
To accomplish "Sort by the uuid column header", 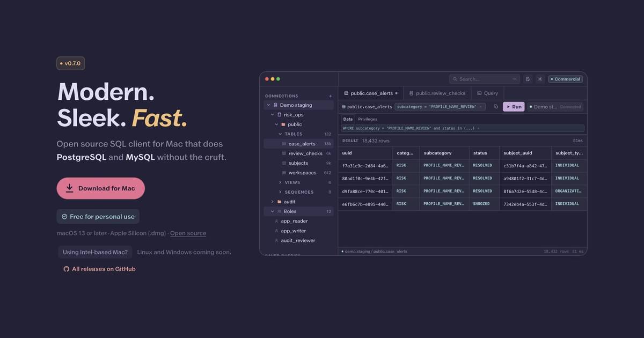I will point(365,153).
